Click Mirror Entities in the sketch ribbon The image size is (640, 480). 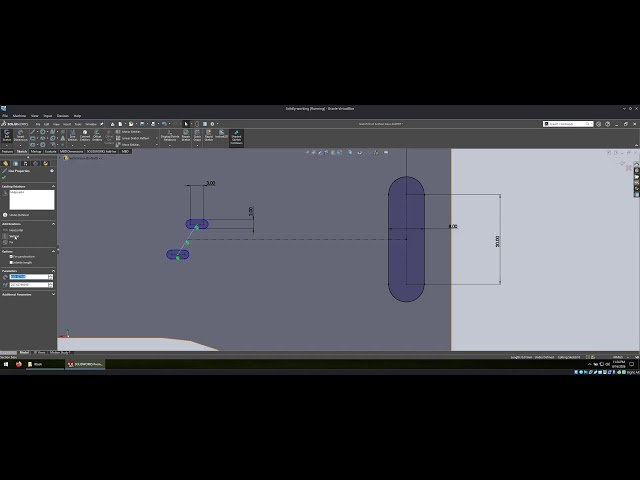(128, 132)
